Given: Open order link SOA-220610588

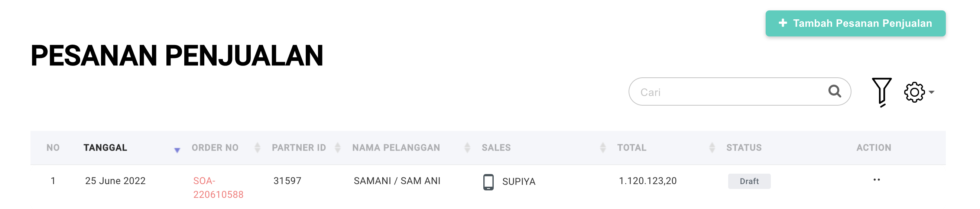Looking at the screenshot, I should click(x=218, y=188).
